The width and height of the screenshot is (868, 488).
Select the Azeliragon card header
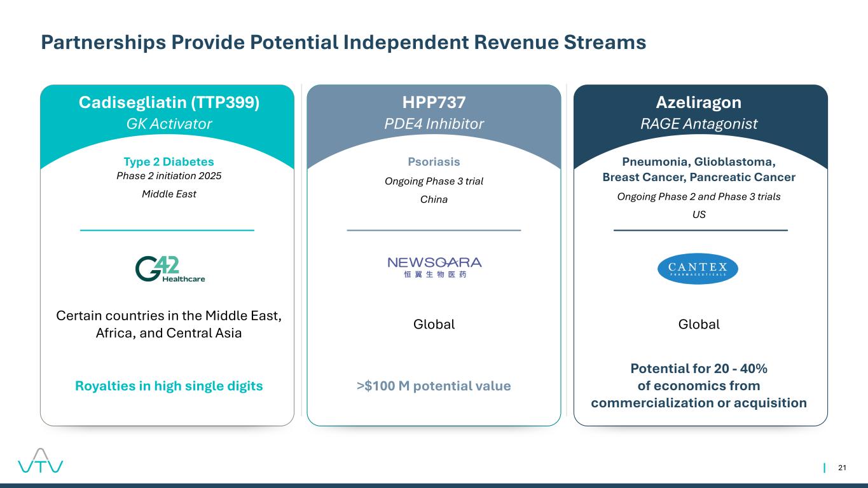coord(698,103)
